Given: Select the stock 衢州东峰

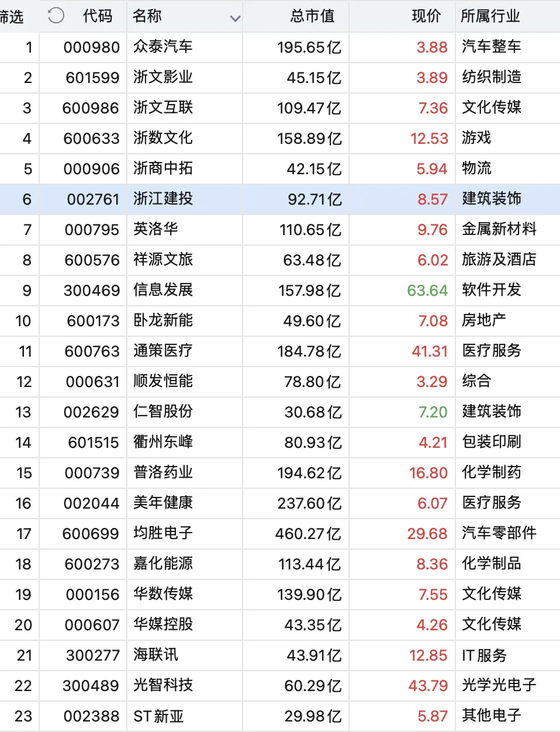Looking at the screenshot, I should (x=163, y=442).
